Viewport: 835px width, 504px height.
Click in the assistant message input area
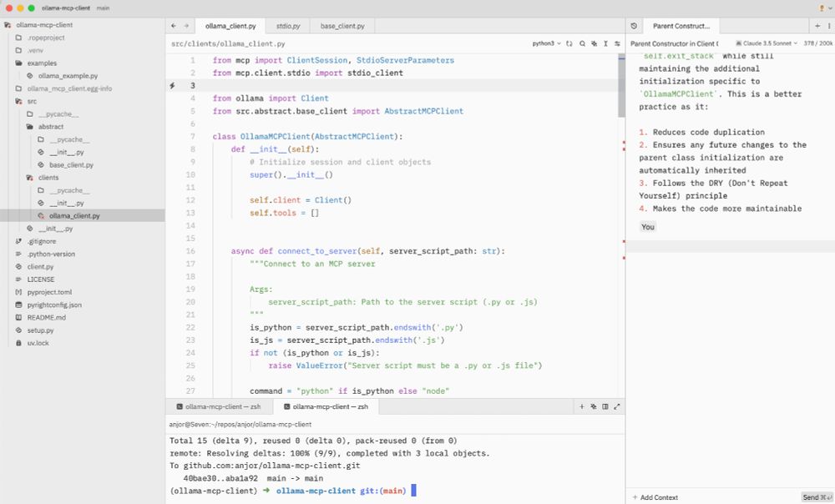(730, 246)
